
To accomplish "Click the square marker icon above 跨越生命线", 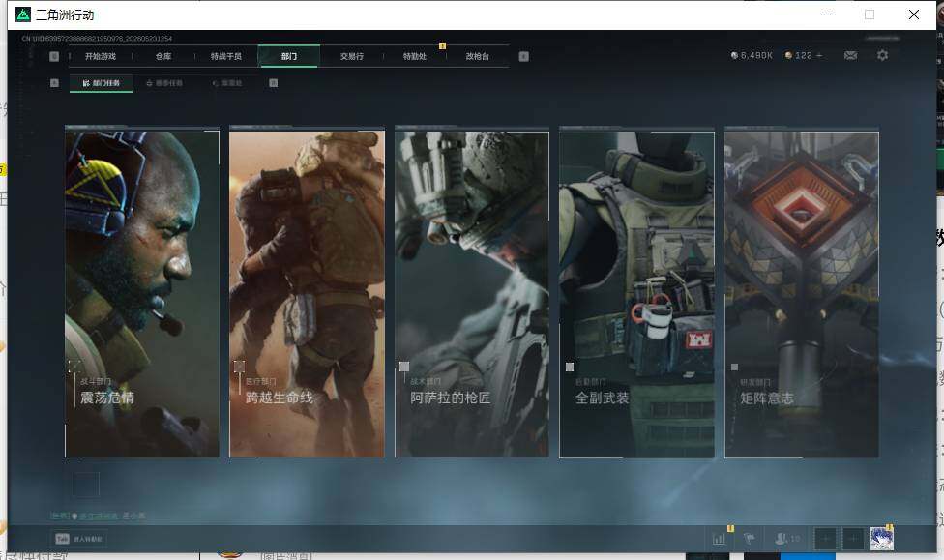I will click(x=239, y=367).
